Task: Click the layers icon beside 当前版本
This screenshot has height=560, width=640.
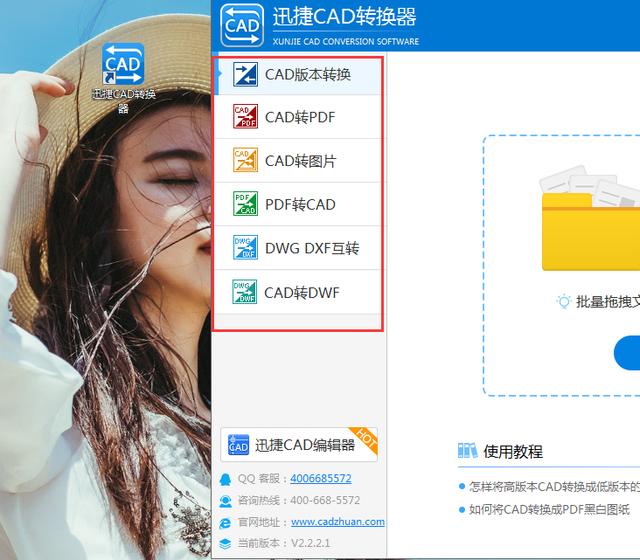Action: [225, 544]
